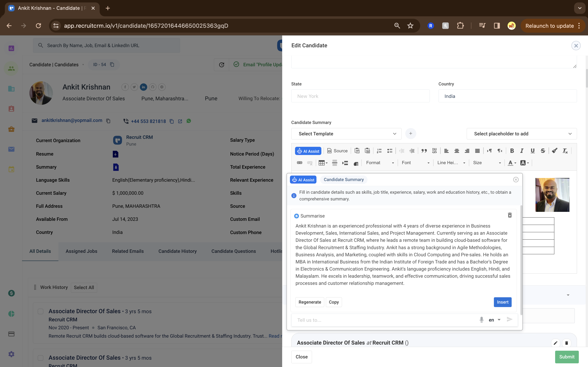
Task: Open the Font dropdown in the toolbar
Action: 415,163
